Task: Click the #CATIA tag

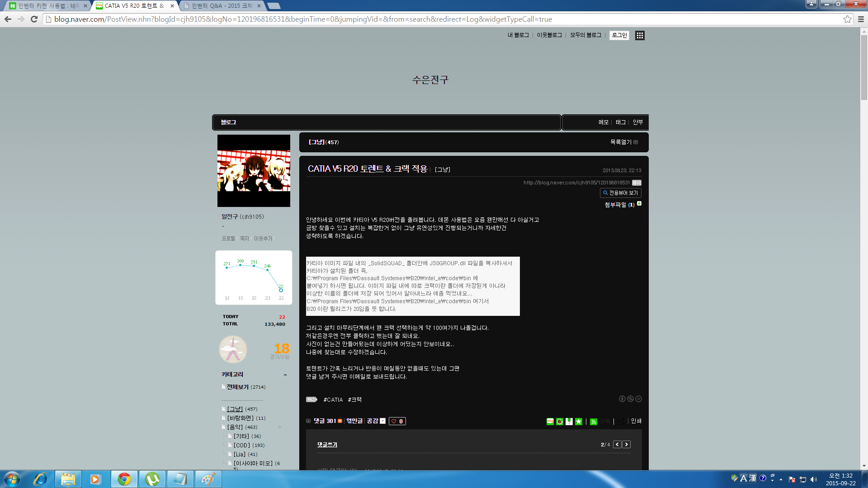Action: pyautogui.click(x=333, y=400)
